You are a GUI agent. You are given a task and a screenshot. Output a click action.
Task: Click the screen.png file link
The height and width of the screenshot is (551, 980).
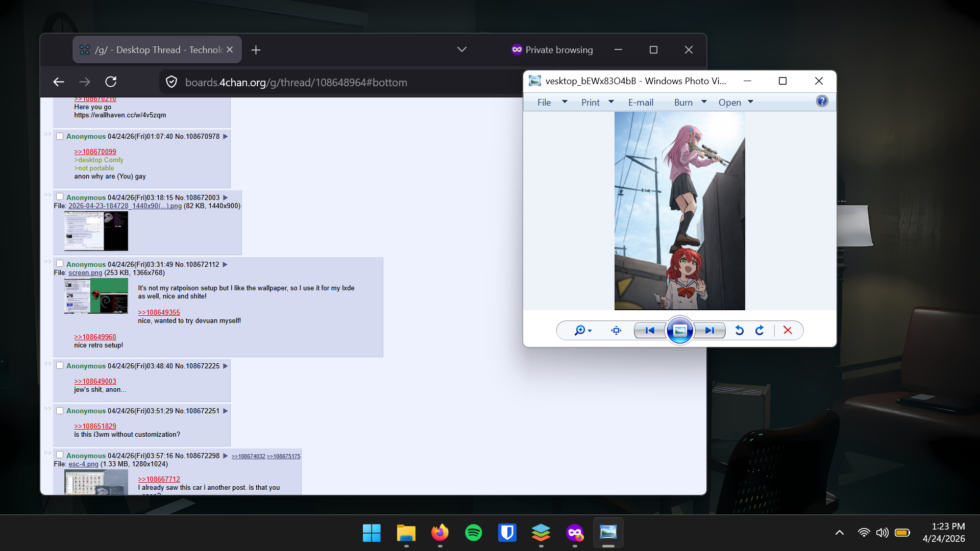click(85, 273)
